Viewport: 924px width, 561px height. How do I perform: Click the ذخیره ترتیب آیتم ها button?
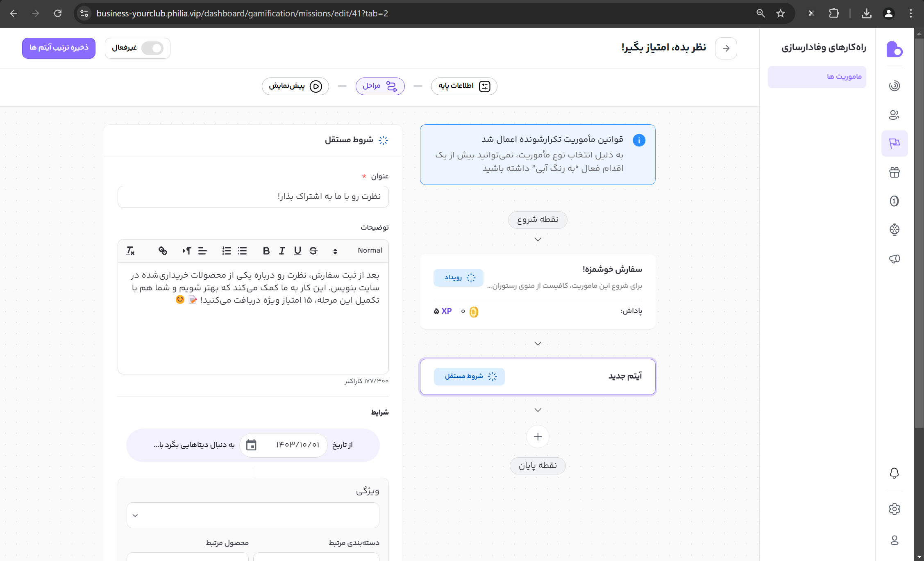(x=59, y=48)
